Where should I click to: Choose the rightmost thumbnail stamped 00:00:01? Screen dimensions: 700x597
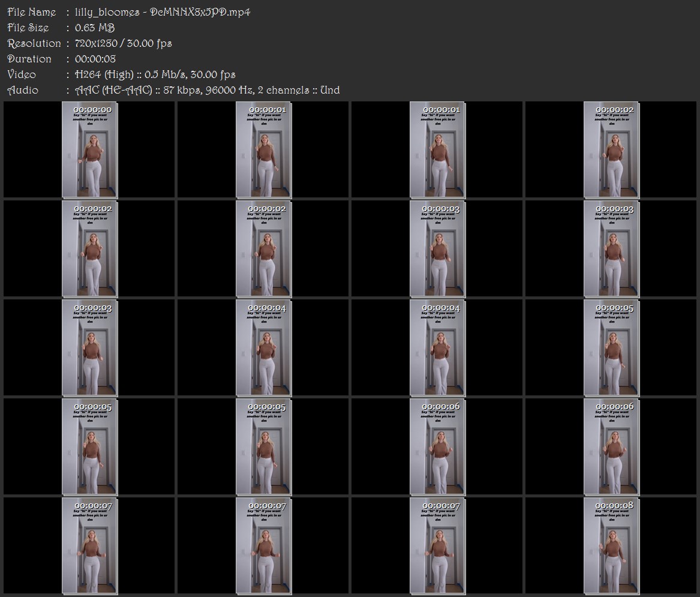437,149
